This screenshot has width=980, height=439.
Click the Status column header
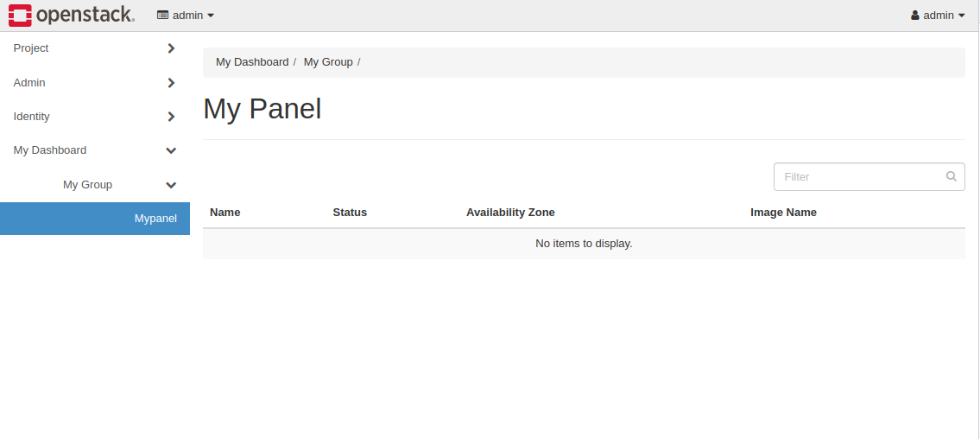pos(350,213)
